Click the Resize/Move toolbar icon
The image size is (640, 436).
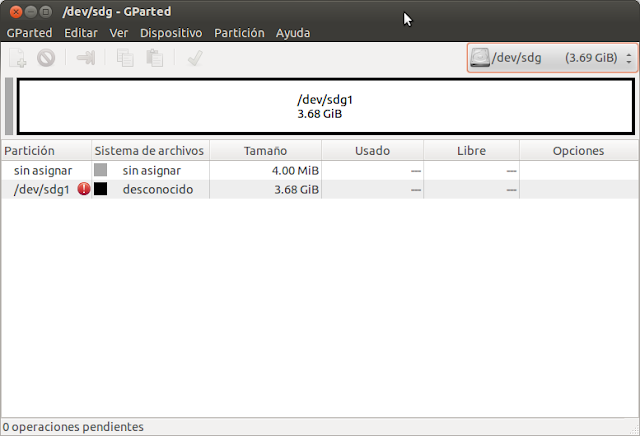(86, 58)
